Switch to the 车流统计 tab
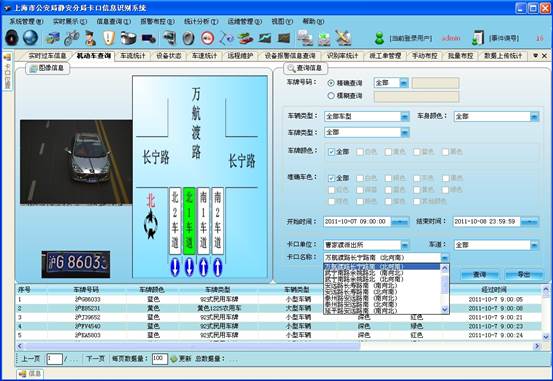This screenshot has width=553, height=381. pos(133,56)
